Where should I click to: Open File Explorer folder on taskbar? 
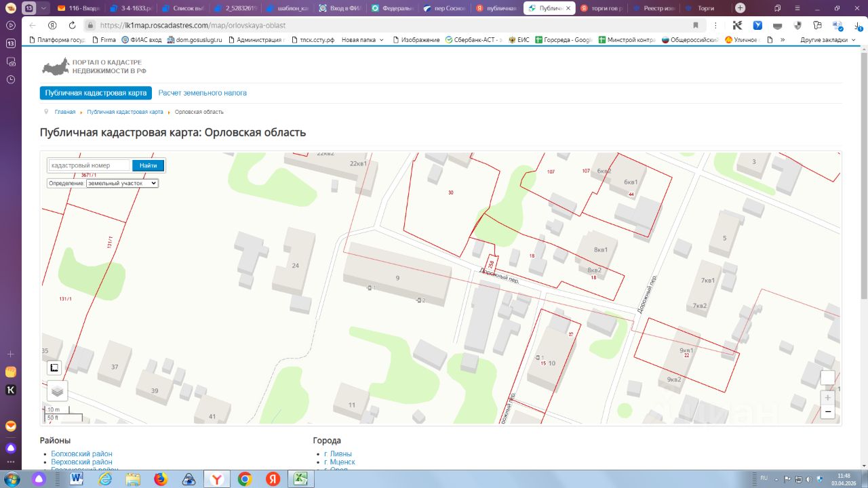tap(133, 479)
